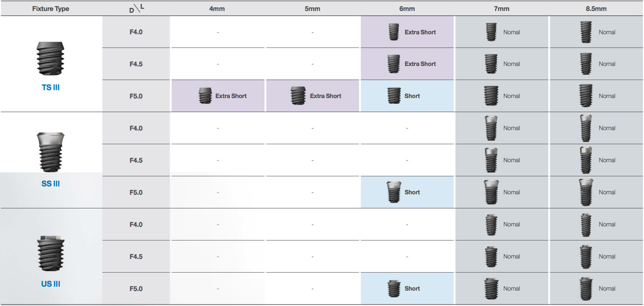Click the 6mm column header
The image size is (644, 306).
[407, 9]
